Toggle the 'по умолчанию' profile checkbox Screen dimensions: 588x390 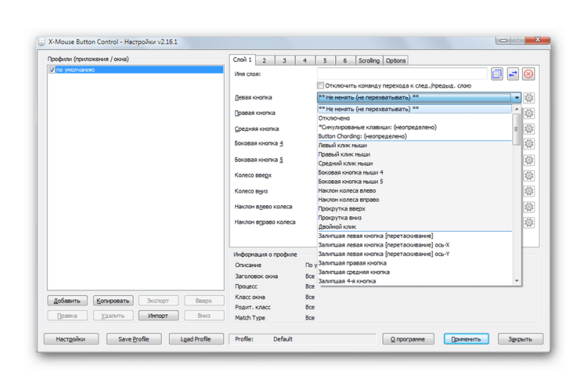[x=51, y=70]
